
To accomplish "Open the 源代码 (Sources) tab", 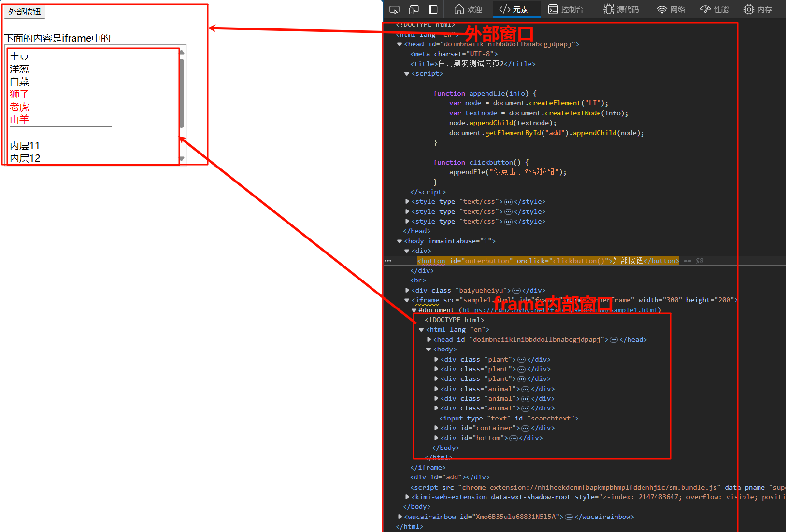I will click(621, 10).
